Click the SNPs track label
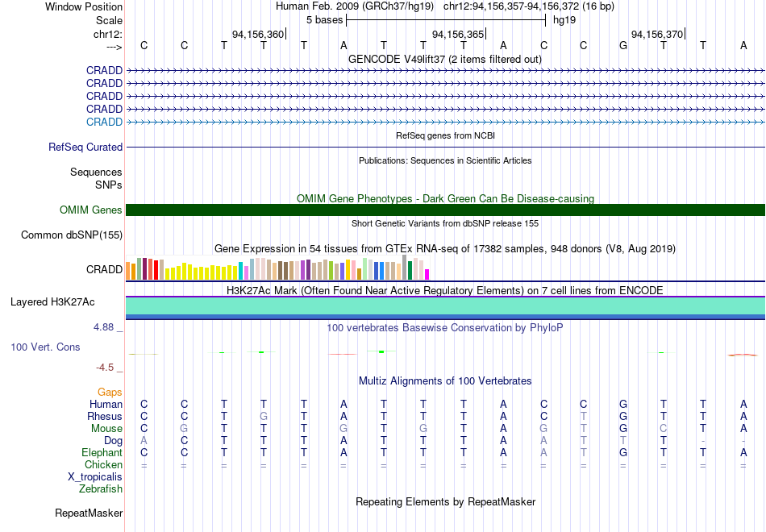Screen dimensions: 766x532 click(109, 185)
